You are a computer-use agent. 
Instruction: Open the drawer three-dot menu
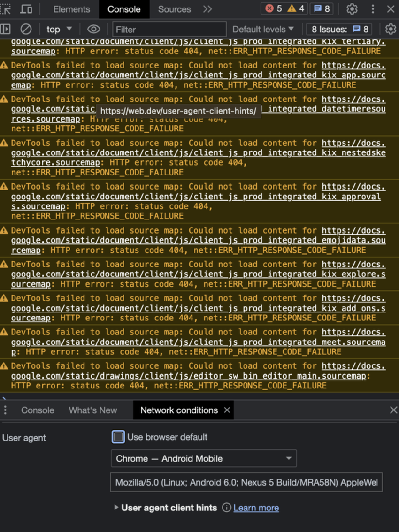tap(5, 410)
